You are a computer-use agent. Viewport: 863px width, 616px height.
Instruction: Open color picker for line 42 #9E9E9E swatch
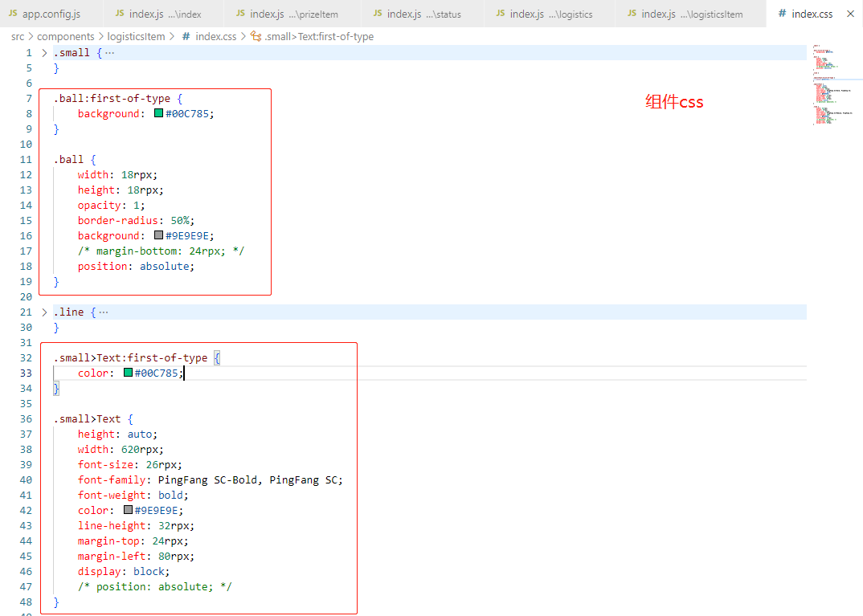pos(128,510)
